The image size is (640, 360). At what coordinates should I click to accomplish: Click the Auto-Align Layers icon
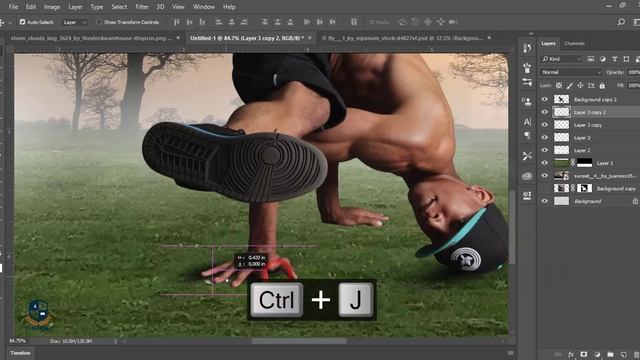pyautogui.click(x=354, y=22)
